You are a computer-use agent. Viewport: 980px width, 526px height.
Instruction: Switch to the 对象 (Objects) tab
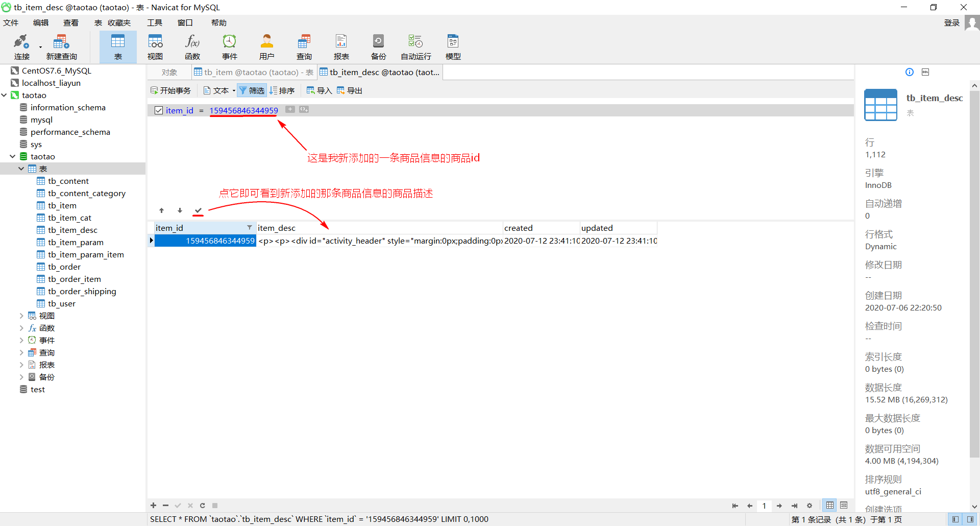click(x=169, y=73)
